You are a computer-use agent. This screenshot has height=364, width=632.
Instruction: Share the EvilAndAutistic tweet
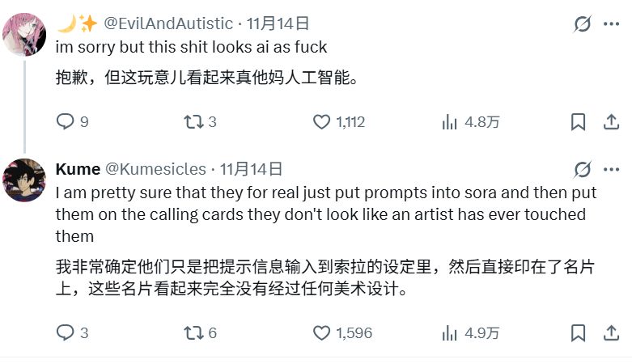click(x=611, y=121)
